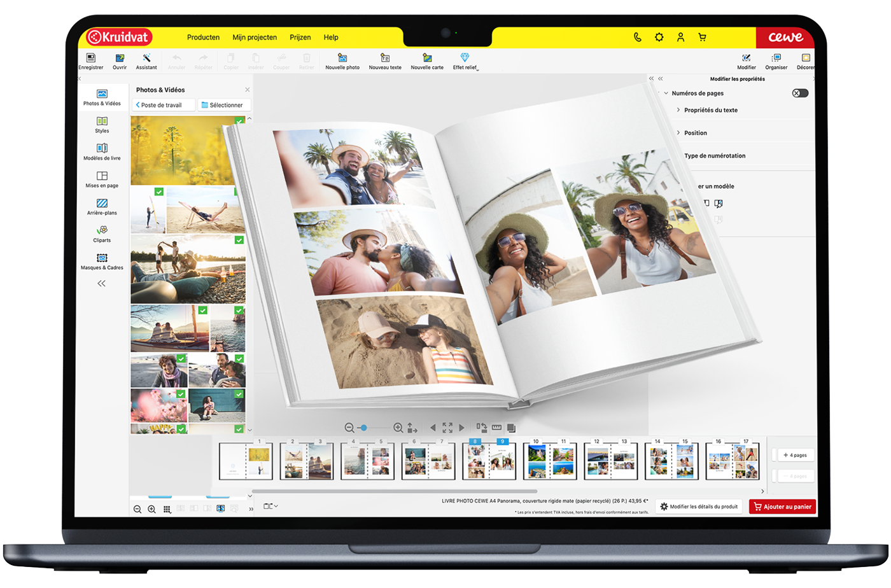Toggle the checkmark on the dancing couple beach photo
891x588 pixels.
click(x=239, y=240)
